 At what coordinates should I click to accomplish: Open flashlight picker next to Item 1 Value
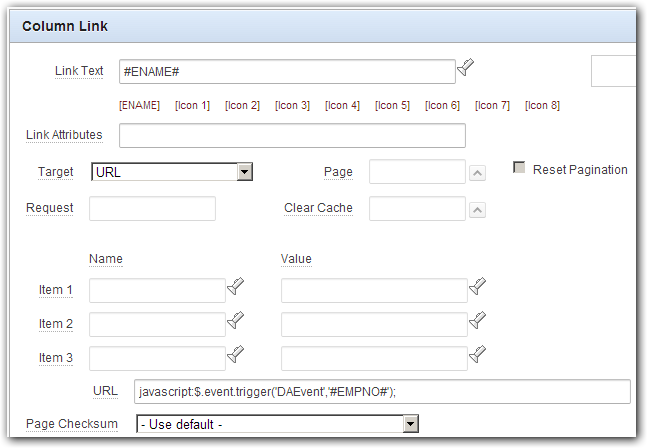[477, 286]
